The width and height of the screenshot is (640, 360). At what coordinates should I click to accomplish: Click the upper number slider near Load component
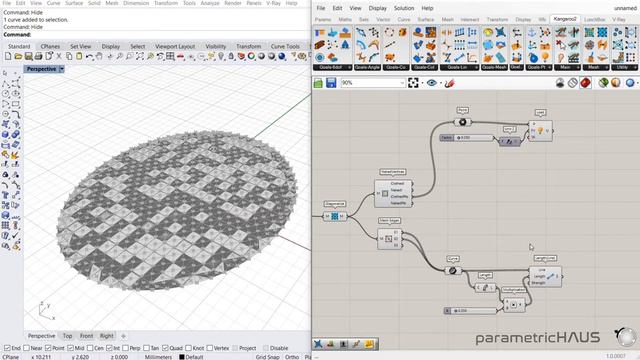467,138
